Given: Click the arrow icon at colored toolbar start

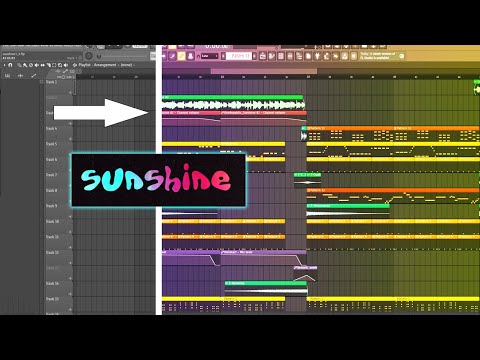Looking at the screenshot, I should click(164, 56).
